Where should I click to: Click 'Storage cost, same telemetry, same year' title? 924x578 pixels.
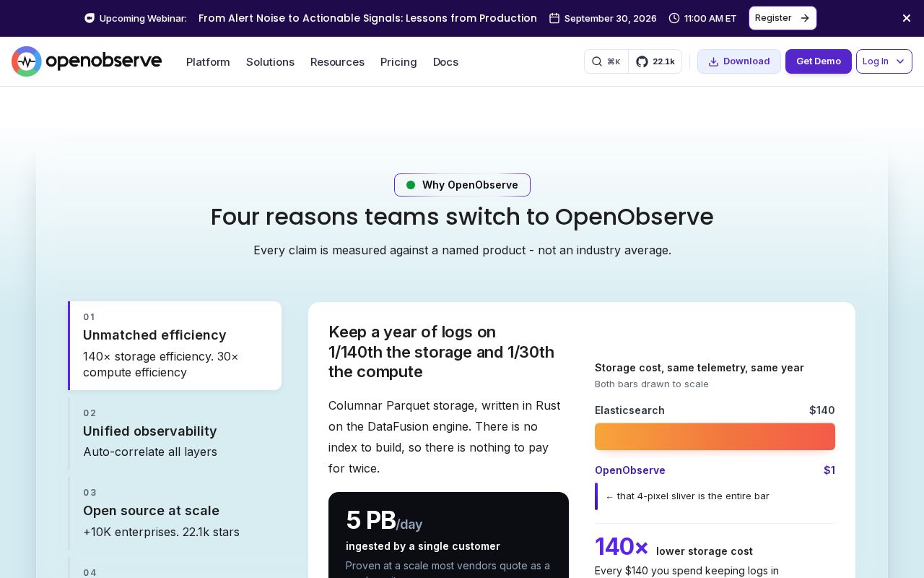[x=699, y=368]
